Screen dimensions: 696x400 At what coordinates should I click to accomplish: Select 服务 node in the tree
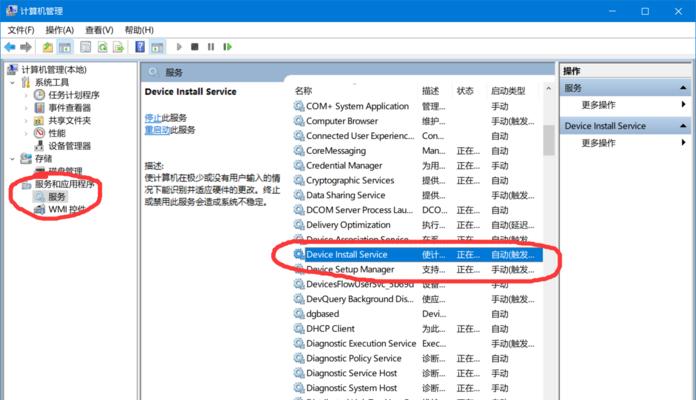click(56, 196)
